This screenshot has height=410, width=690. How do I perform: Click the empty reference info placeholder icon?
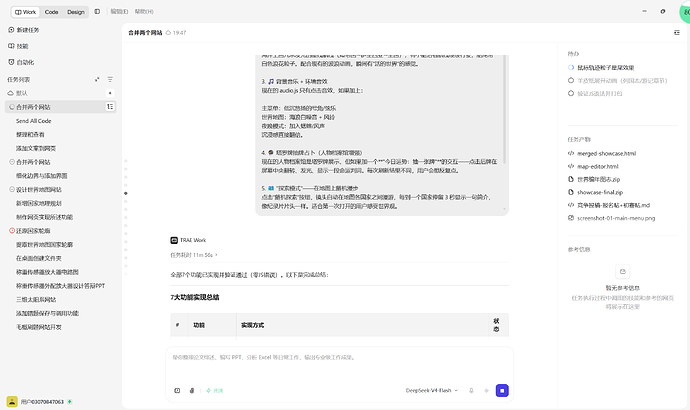[623, 271]
